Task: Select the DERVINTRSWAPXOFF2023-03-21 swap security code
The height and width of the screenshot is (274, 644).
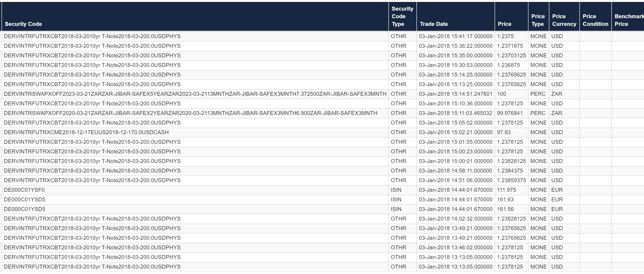Action: (195, 94)
